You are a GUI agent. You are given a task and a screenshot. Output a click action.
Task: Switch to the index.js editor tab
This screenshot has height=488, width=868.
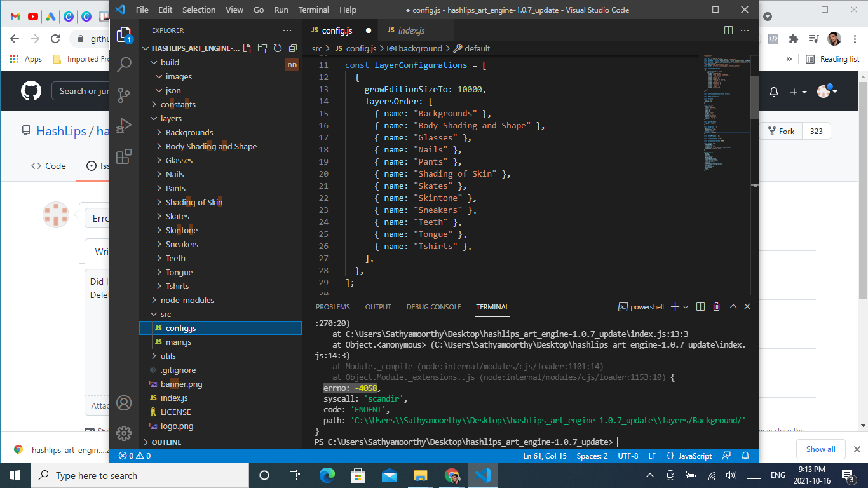click(x=412, y=30)
